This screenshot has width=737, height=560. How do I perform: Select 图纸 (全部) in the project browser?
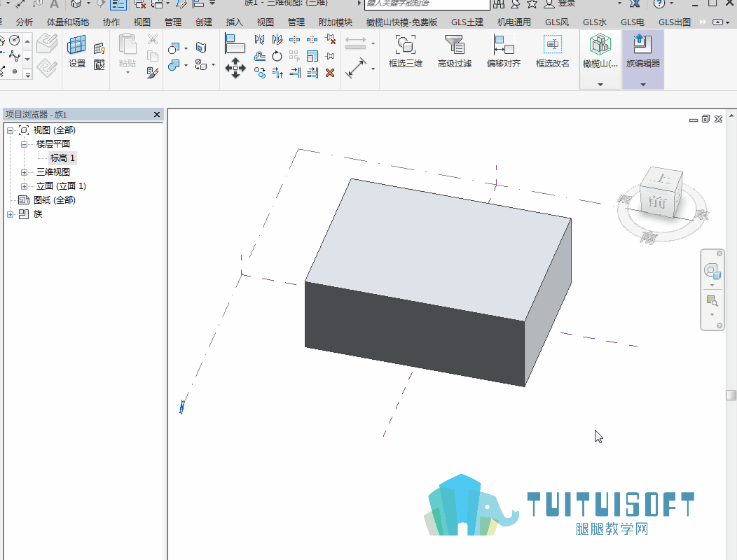click(55, 200)
